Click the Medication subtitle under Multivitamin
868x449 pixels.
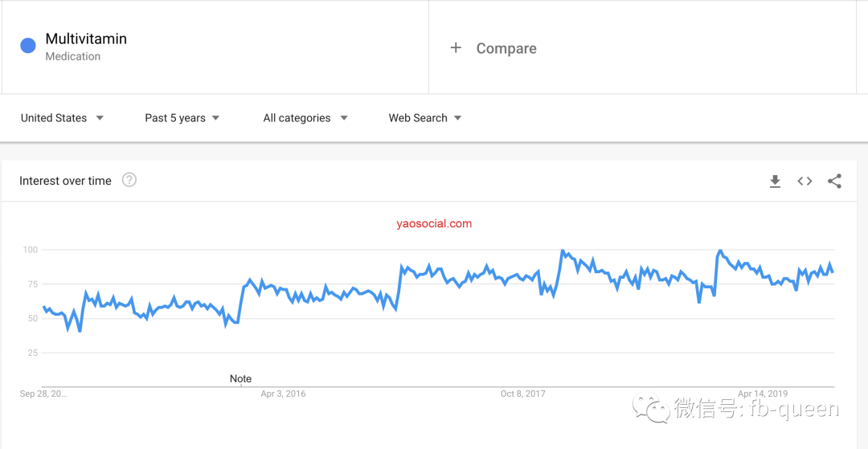[x=73, y=56]
